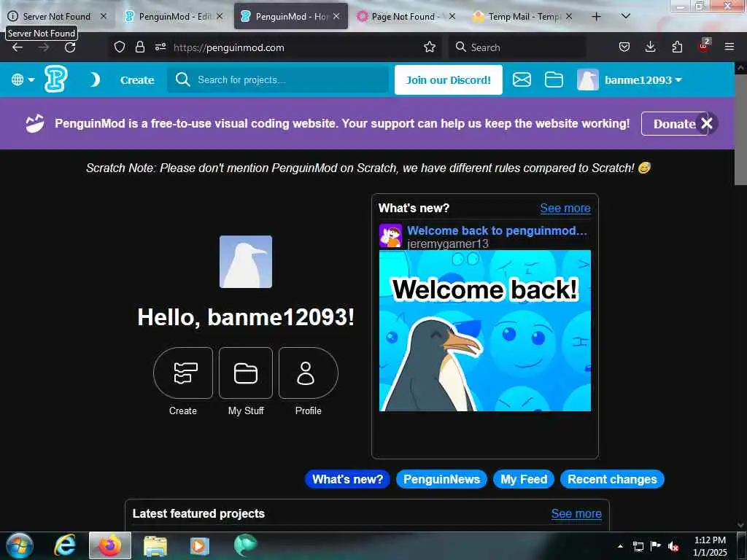The height and width of the screenshot is (560, 747).
Task: Follow See more in Latest featured projects
Action: pos(576,513)
